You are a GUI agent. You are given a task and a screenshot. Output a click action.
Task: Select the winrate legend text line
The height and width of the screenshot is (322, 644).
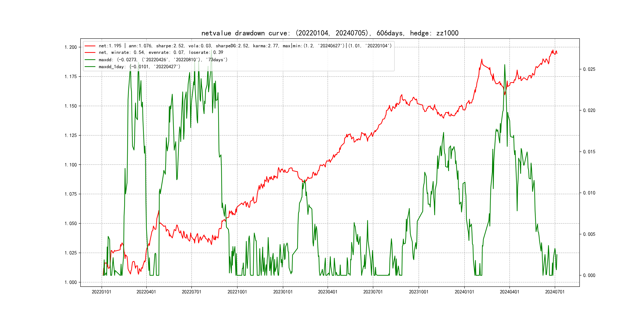tap(161, 52)
